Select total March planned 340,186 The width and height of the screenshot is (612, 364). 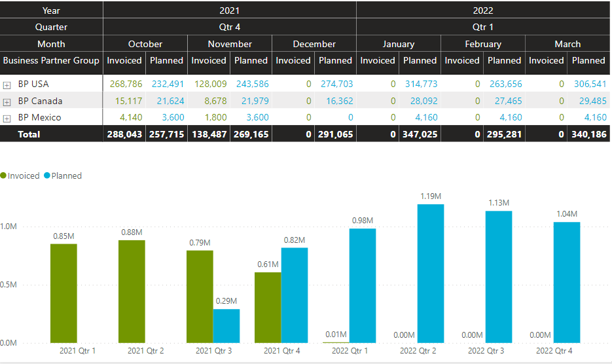tap(589, 134)
